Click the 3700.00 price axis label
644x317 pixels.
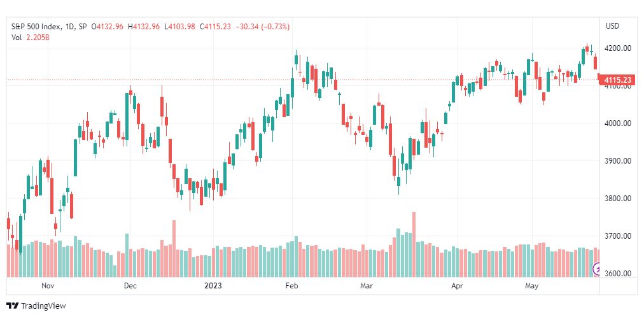point(619,236)
